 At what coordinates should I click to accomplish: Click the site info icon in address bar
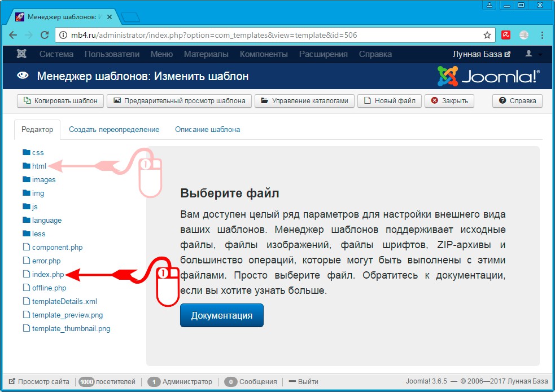[x=63, y=35]
